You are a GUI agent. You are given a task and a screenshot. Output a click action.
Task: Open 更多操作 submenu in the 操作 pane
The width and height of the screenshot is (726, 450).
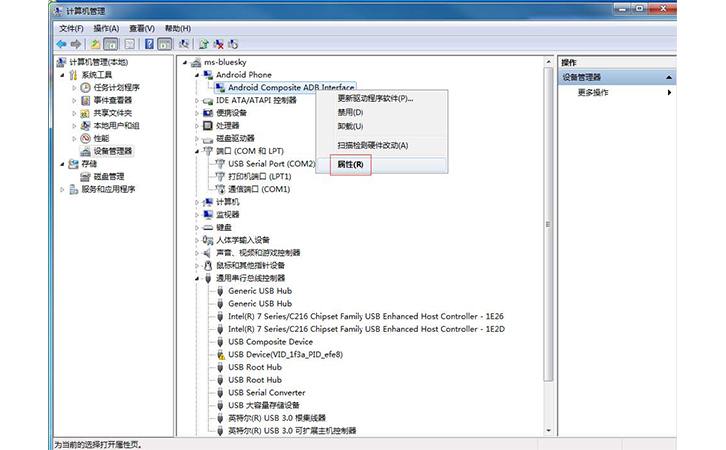(x=616, y=93)
